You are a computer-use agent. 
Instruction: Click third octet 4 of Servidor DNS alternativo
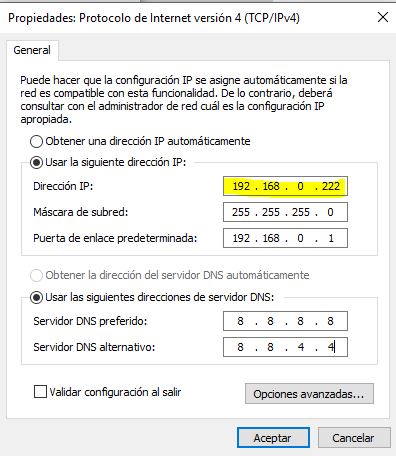click(301, 347)
